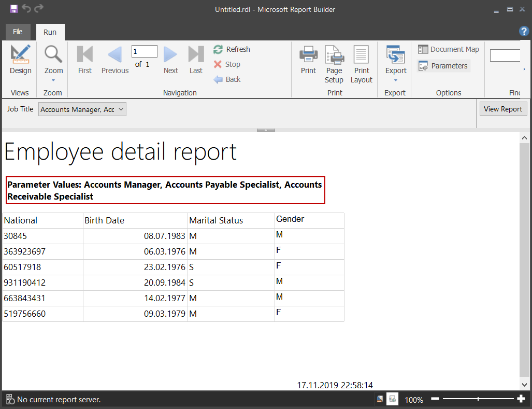Select the Run tab
This screenshot has width=532, height=409.
pos(50,32)
